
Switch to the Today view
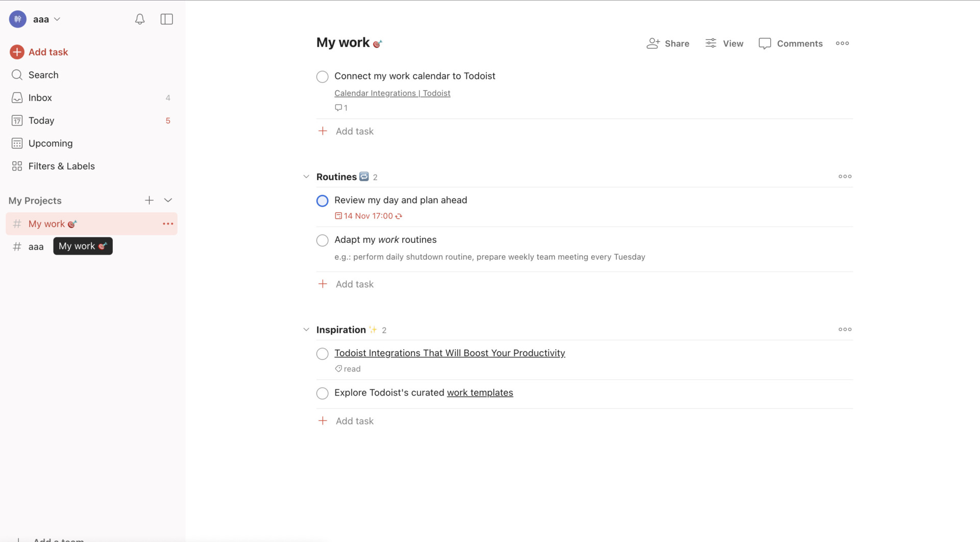click(41, 120)
